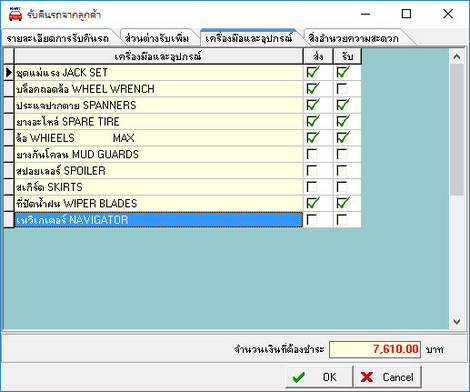
Task: Toggle ส่ง checkbox for SPANNERS
Action: point(312,105)
